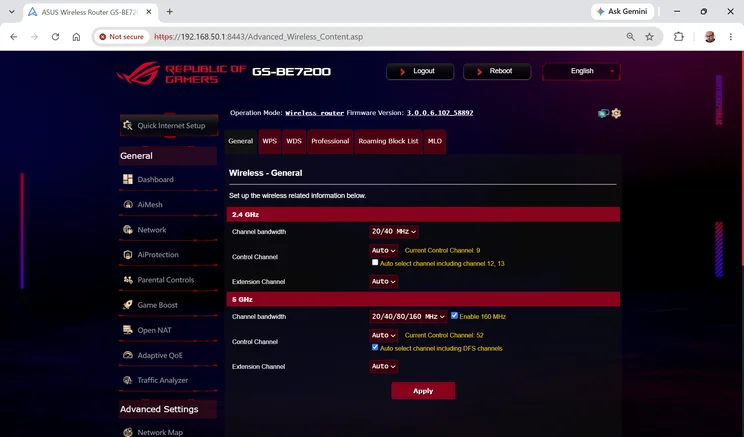The image size is (744, 437).
Task: Open the firmware version 3.0.0.6.102_58892 link
Action: 439,113
